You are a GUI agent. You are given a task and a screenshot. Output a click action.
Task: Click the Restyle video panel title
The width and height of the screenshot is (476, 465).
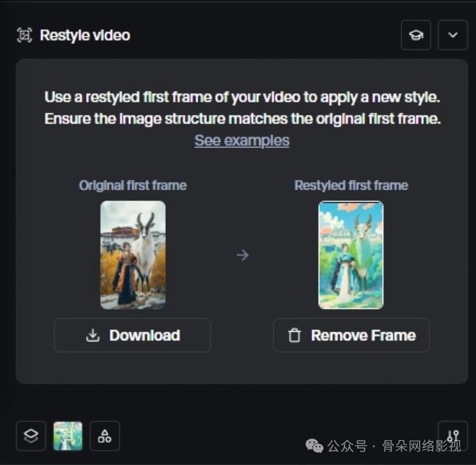point(85,35)
